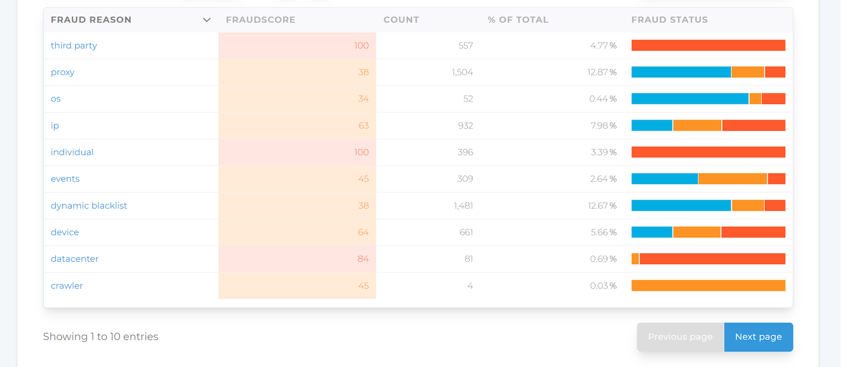
Task: Click the crawler fraud status bar
Action: click(709, 286)
